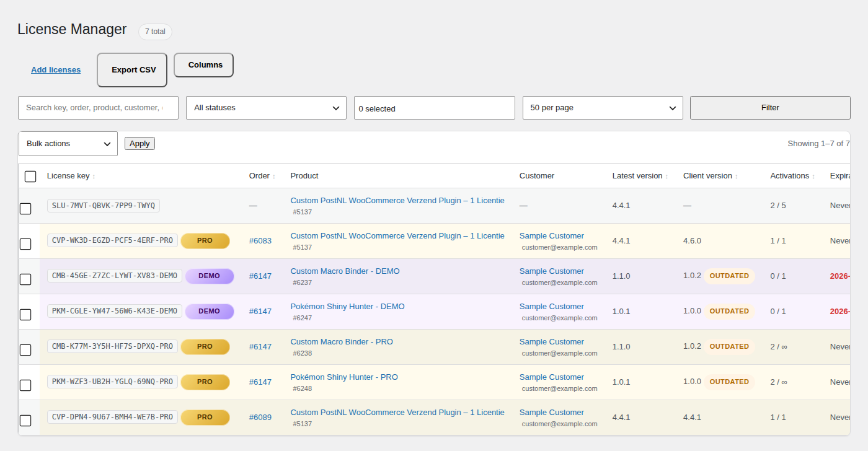The image size is (868, 451).
Task: Toggle the select-all checkbox in table header
Action: pyautogui.click(x=30, y=177)
